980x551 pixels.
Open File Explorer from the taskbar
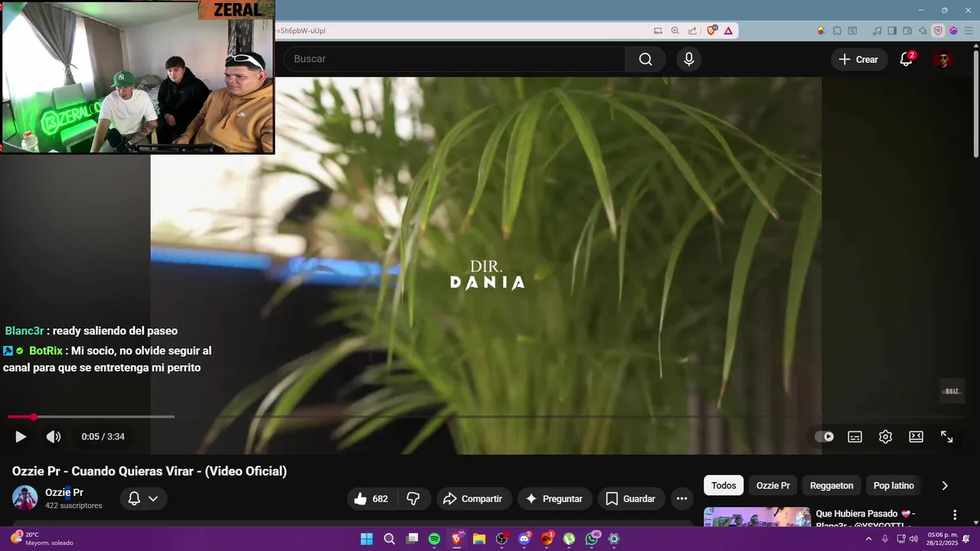479,539
